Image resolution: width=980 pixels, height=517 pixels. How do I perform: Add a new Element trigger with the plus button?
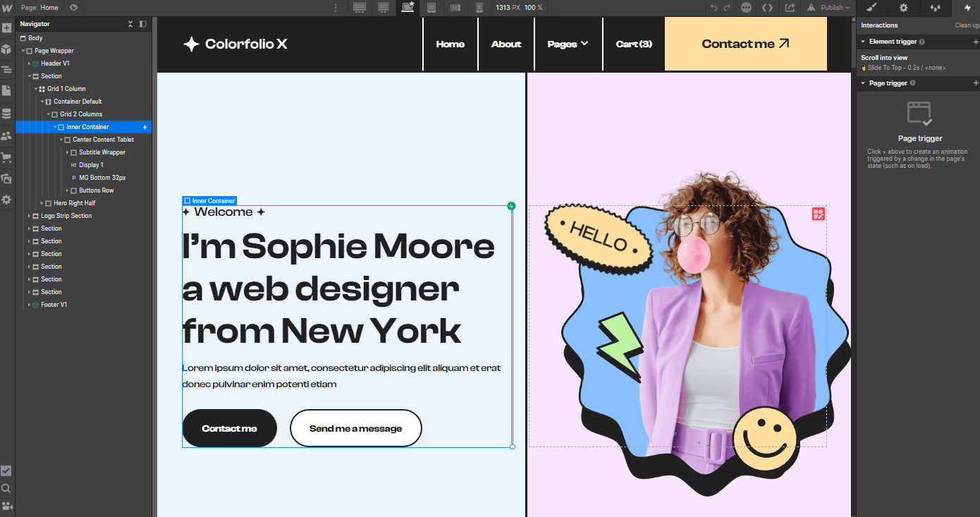(x=974, y=41)
